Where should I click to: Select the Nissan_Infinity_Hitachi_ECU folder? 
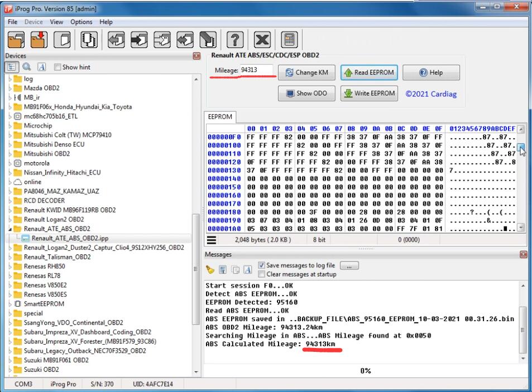click(62, 172)
